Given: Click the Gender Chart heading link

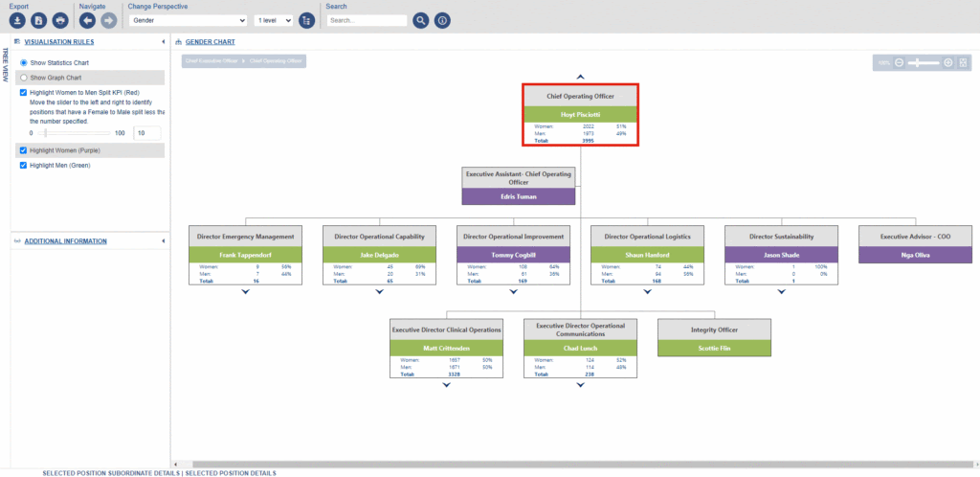Looking at the screenshot, I should 210,42.
